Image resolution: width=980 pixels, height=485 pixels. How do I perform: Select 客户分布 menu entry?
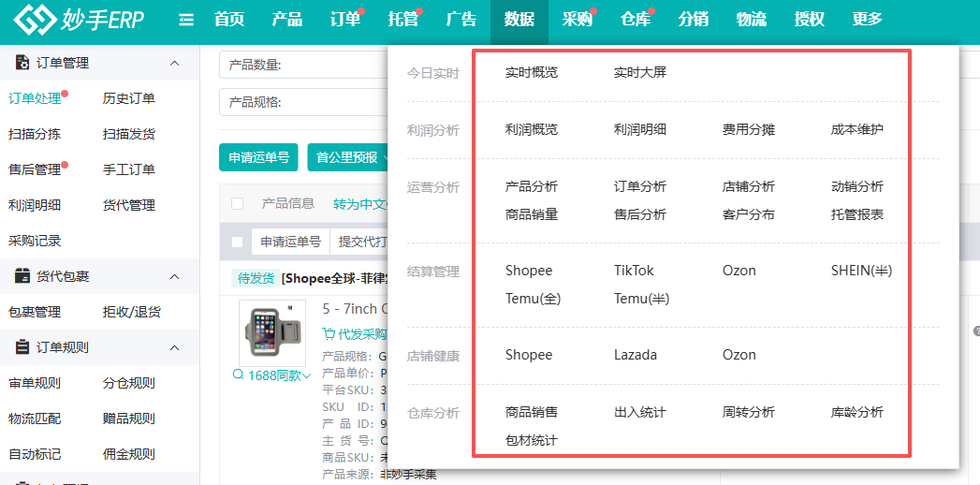pyautogui.click(x=749, y=215)
